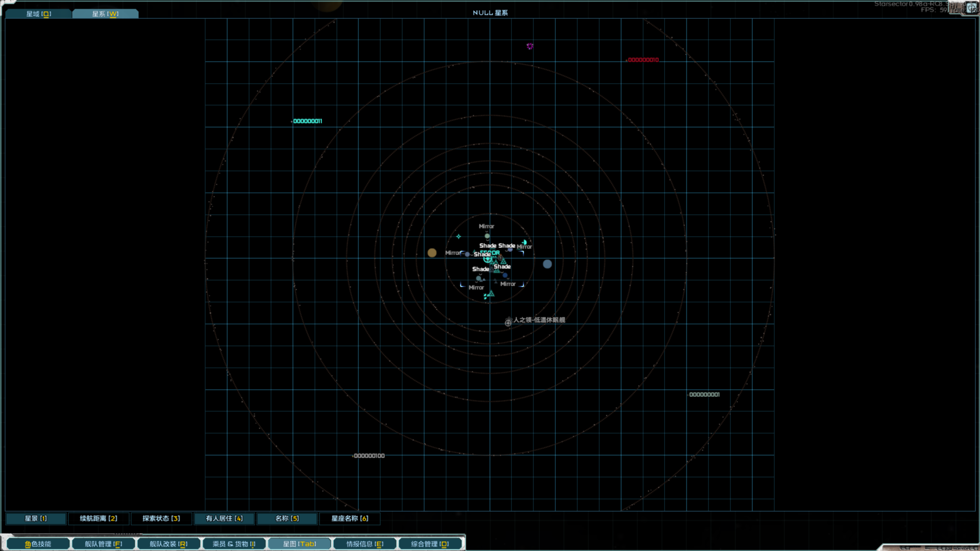Screen dimensions: 980x551
Task: Click the purple anomaly icon near the top
Action: (530, 46)
